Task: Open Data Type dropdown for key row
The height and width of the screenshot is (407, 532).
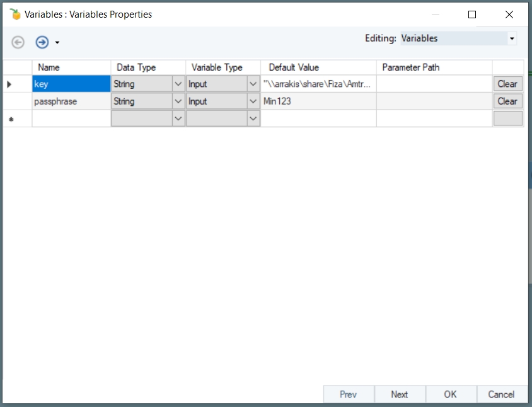Action: pos(178,84)
